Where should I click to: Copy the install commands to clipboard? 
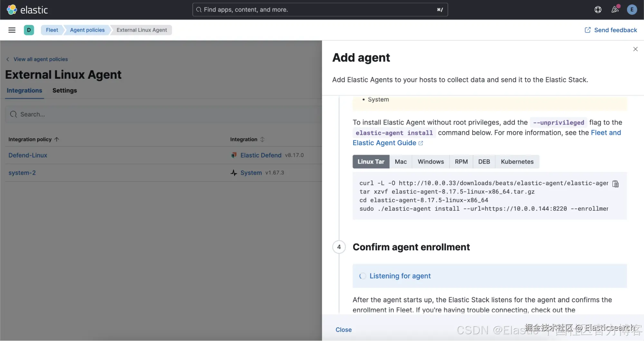615,184
